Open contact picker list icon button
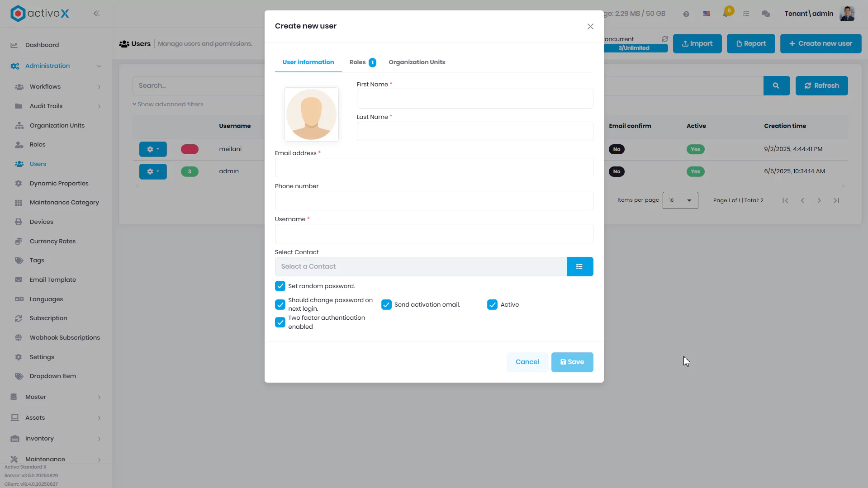This screenshot has width=868, height=488. [x=579, y=266]
